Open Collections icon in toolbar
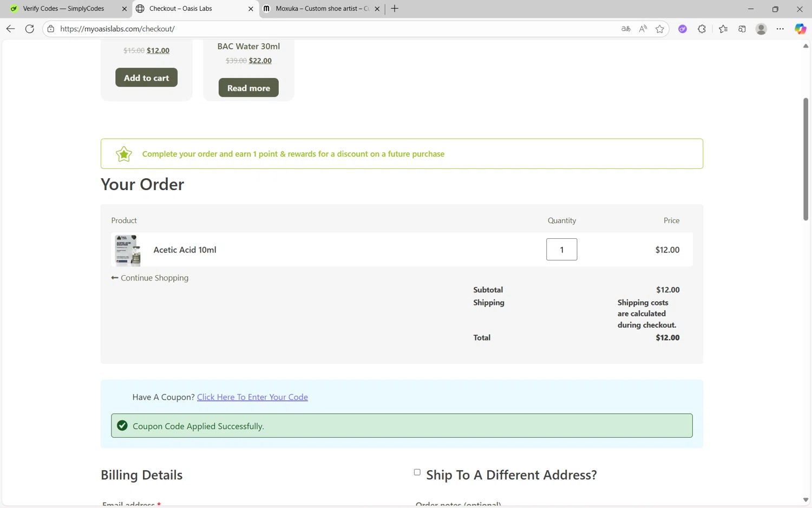812x508 pixels. [742, 29]
